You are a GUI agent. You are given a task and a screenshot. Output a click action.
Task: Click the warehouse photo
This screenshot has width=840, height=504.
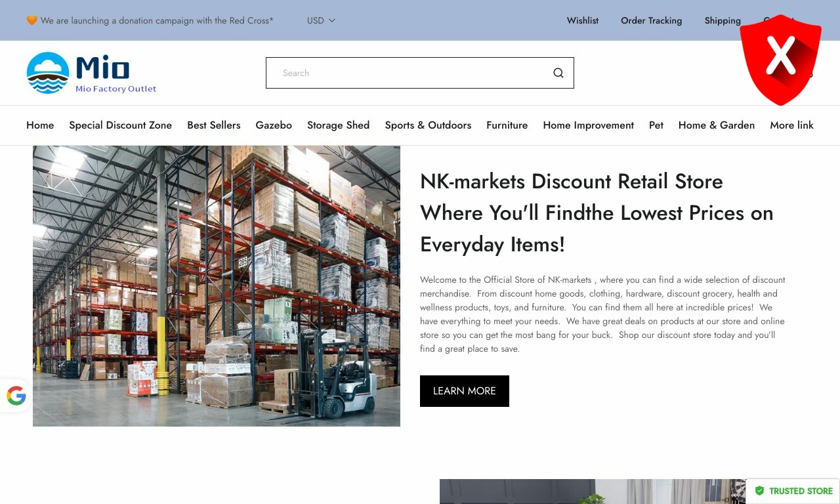(217, 286)
